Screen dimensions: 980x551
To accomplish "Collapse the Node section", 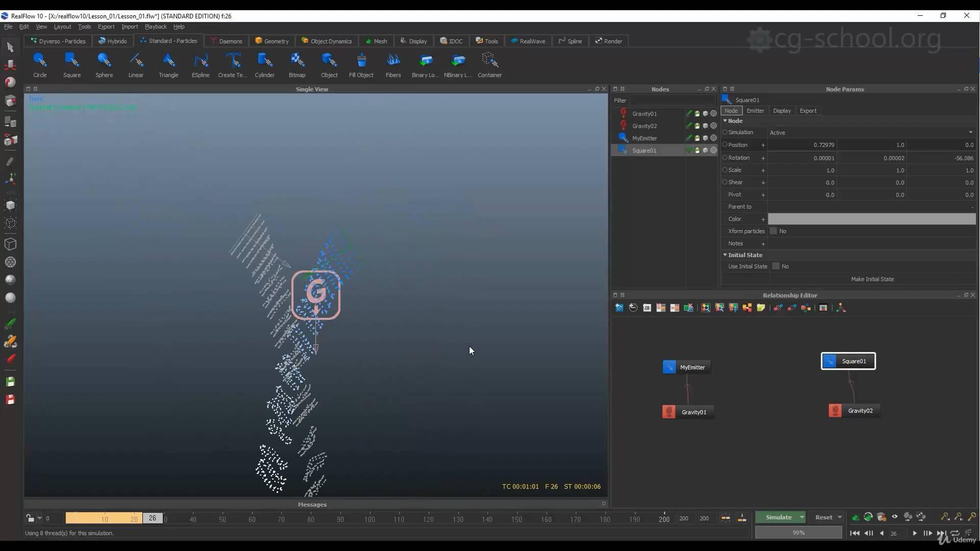I will point(725,121).
